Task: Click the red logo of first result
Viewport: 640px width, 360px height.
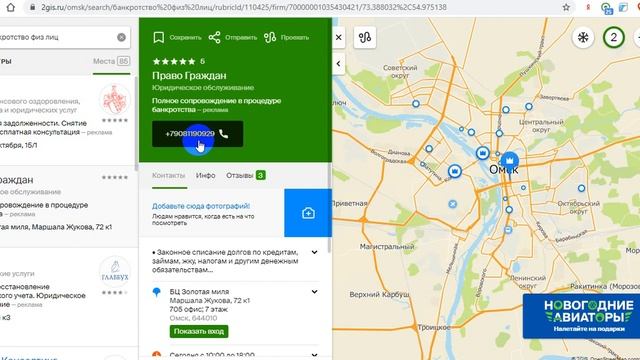Action: (115, 99)
